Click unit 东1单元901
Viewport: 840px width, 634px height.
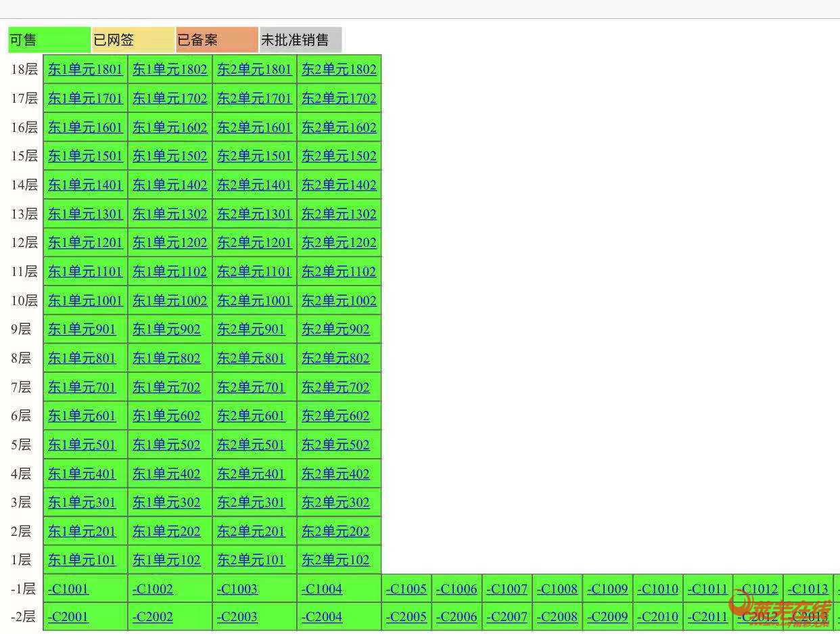pos(82,330)
